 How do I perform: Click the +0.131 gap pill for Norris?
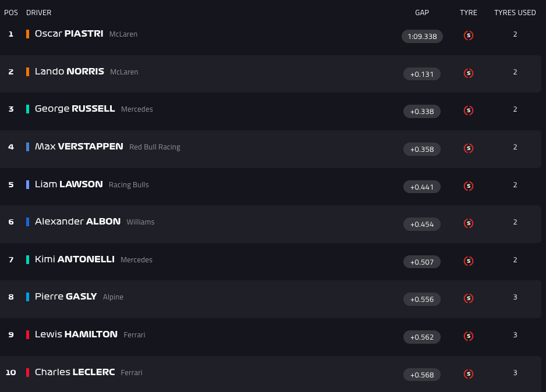click(422, 74)
